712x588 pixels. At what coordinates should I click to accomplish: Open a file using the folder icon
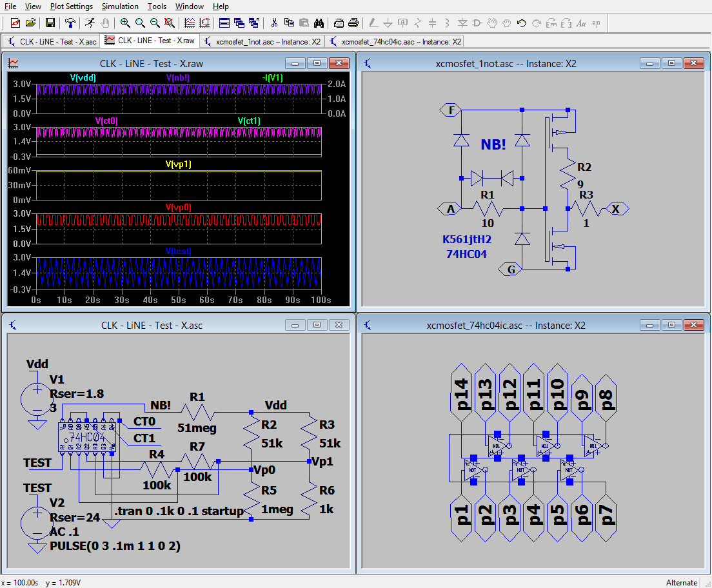click(30, 23)
